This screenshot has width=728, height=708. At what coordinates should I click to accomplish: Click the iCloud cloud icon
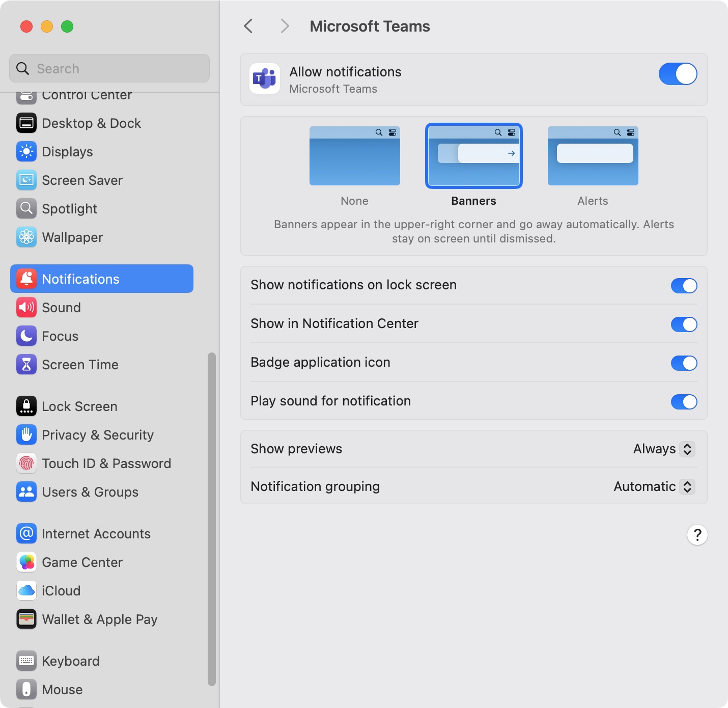[x=26, y=591]
